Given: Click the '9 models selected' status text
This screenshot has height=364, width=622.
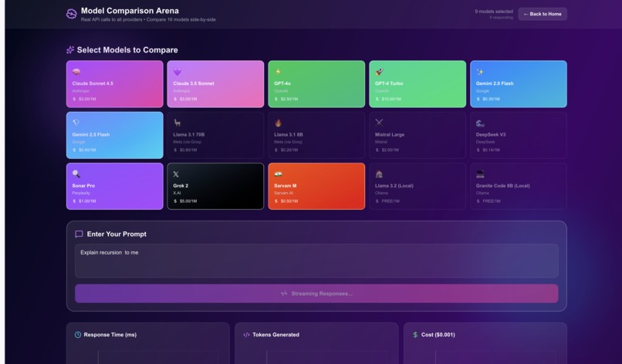Looking at the screenshot, I should point(494,12).
